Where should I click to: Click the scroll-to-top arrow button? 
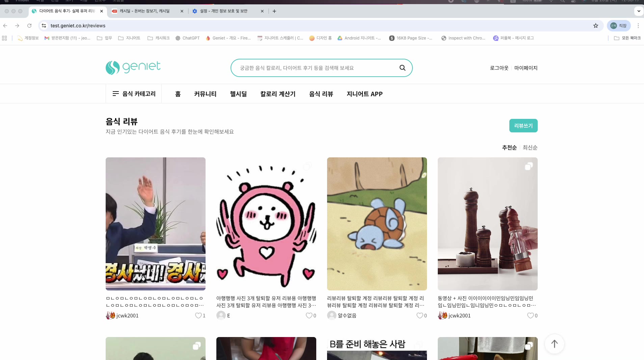pos(554,344)
